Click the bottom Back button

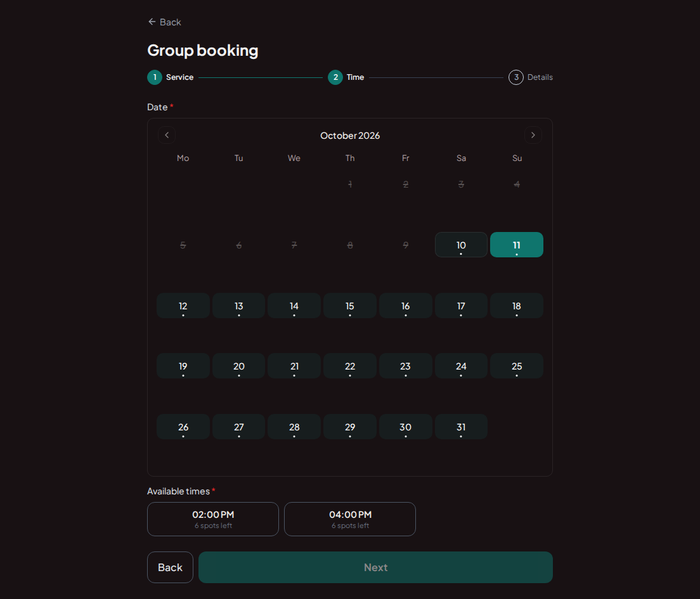170,567
